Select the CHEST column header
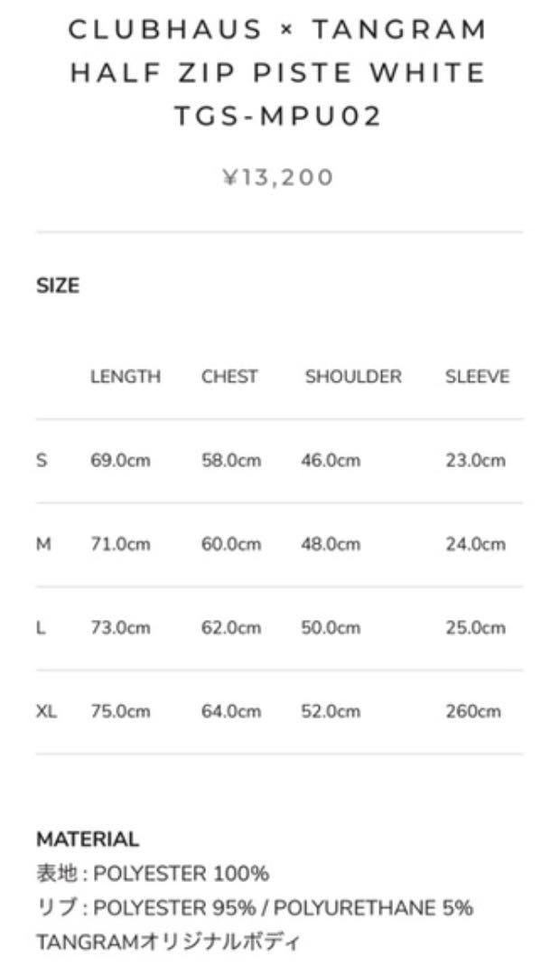 [229, 377]
